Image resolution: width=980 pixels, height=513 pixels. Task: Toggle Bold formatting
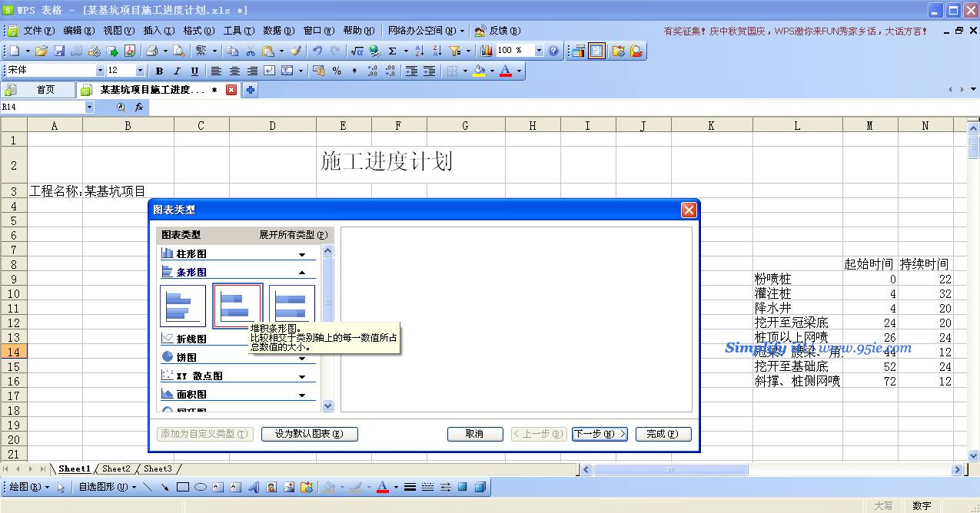click(x=159, y=71)
